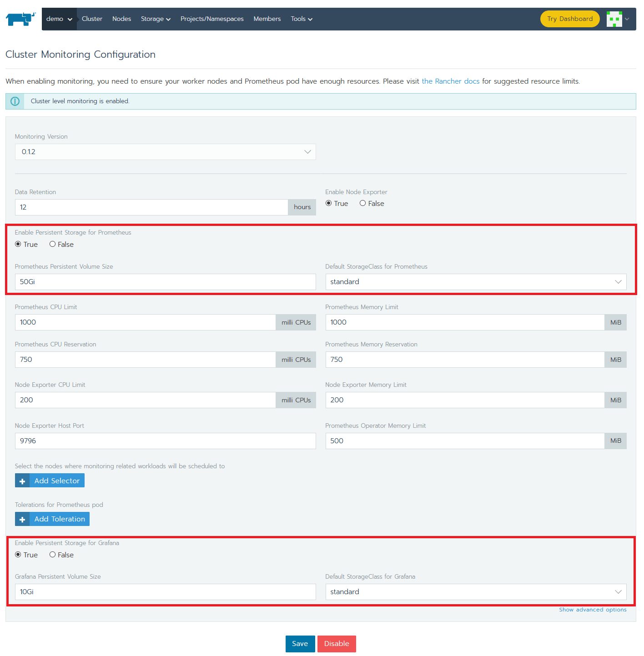644x656 pixels.
Task: Click the Data Retention hours field
Action: coord(151,207)
